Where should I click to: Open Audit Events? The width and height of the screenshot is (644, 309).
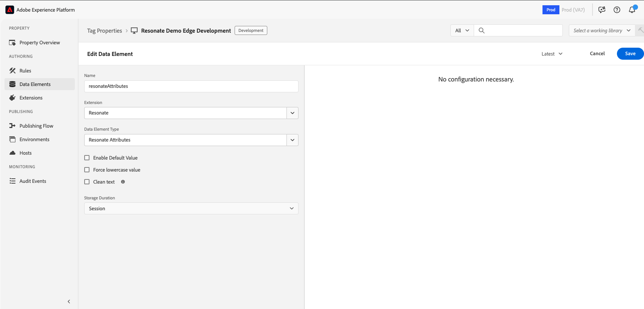click(x=39, y=181)
